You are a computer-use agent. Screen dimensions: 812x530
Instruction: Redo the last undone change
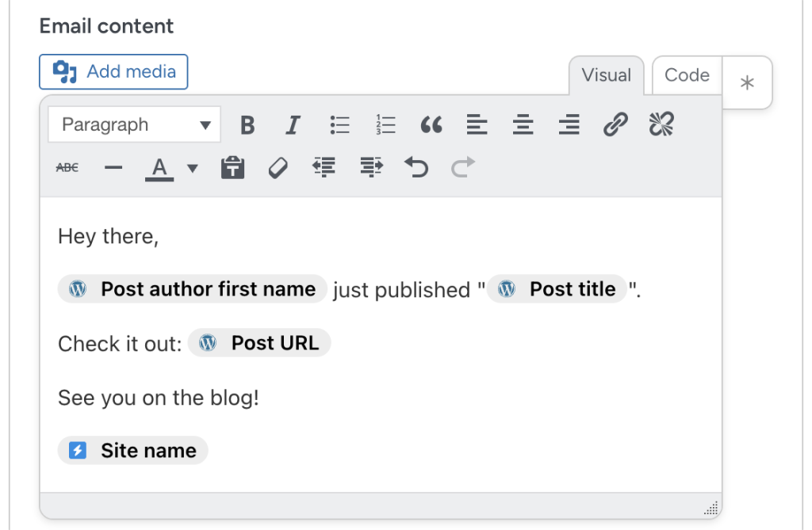tap(462, 167)
